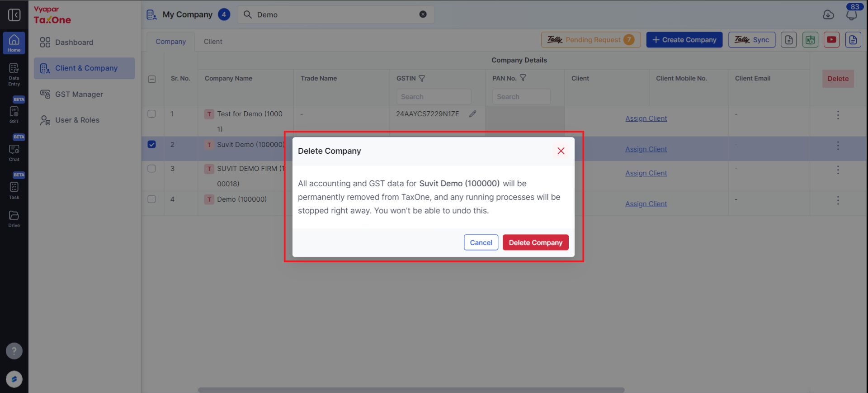Clear the Demo search text
The image size is (868, 393).
[x=423, y=14]
